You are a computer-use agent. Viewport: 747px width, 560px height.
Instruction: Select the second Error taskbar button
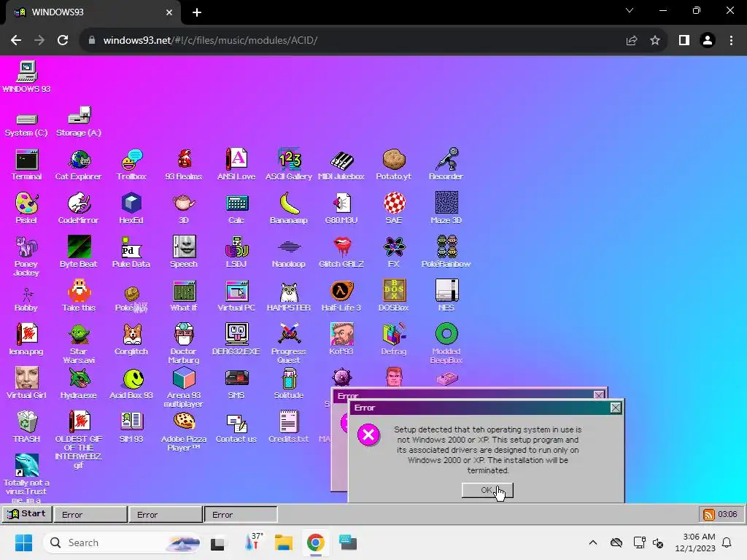[x=166, y=514]
